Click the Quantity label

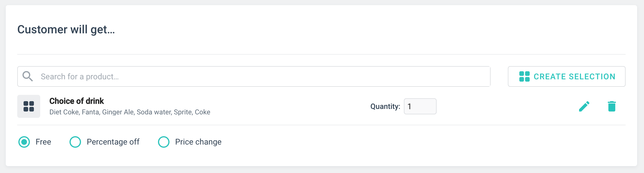pyautogui.click(x=385, y=107)
